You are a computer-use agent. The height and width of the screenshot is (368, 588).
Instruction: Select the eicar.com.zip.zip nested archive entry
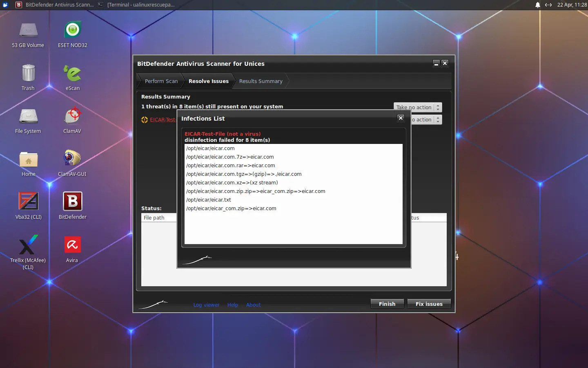[294, 191]
